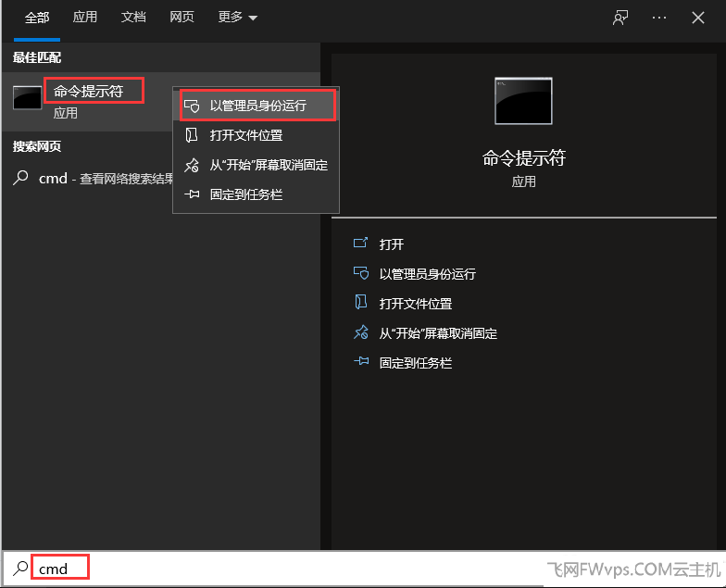Screen dimensions: 726x588
Task: Click the web search magnifier icon
Action: pyautogui.click(x=20, y=178)
